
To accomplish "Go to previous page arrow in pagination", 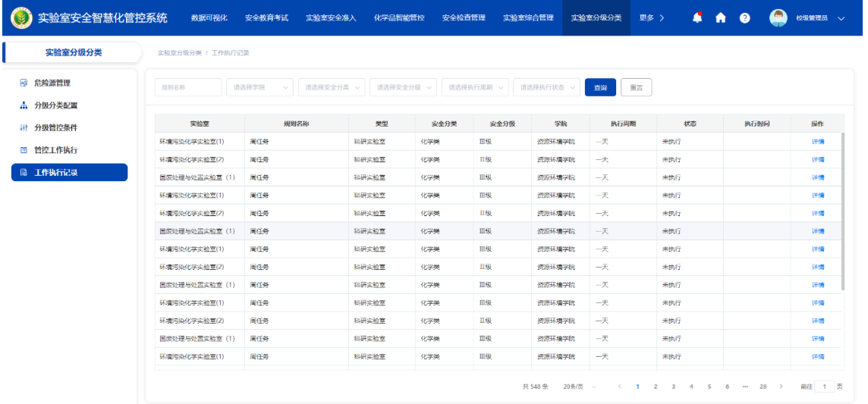I will 619,387.
